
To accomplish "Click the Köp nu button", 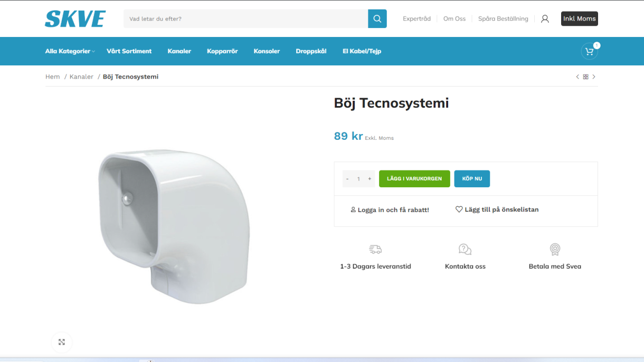I will [x=472, y=179].
